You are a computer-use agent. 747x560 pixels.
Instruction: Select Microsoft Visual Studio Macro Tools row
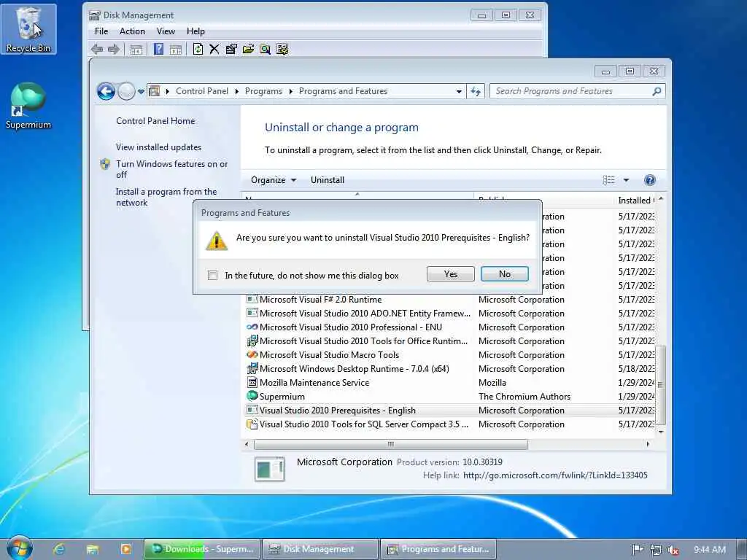tap(449, 355)
